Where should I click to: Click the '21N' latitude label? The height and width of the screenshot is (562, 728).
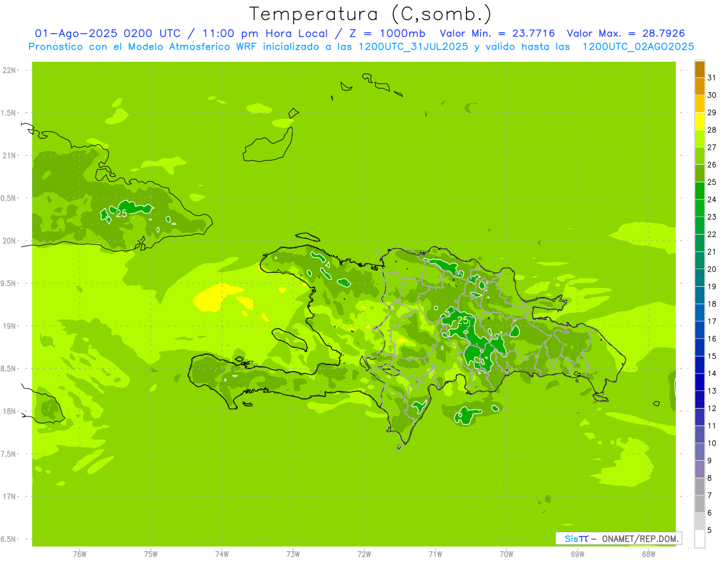pyautogui.click(x=10, y=156)
